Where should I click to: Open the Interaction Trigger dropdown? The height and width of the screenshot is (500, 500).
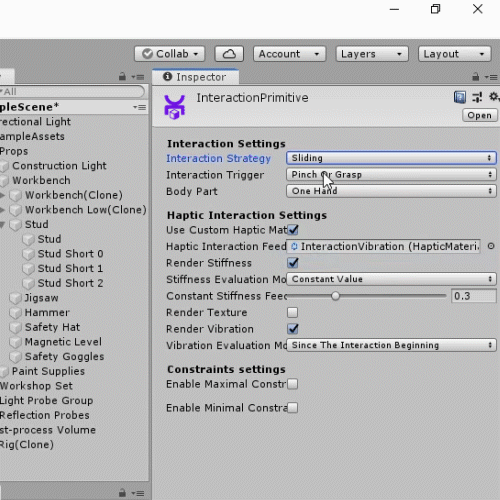click(391, 174)
